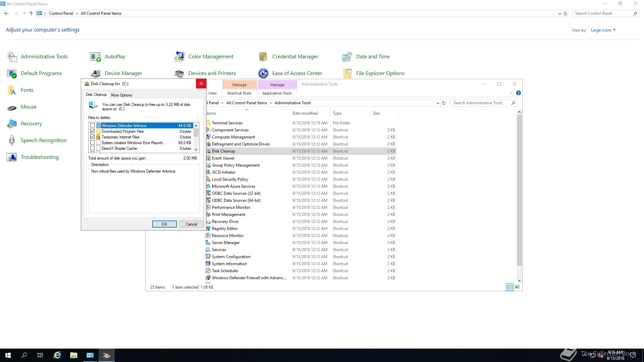This screenshot has width=644, height=362.
Task: Open the Speech Recognition microphone icon
Action: coord(12,140)
